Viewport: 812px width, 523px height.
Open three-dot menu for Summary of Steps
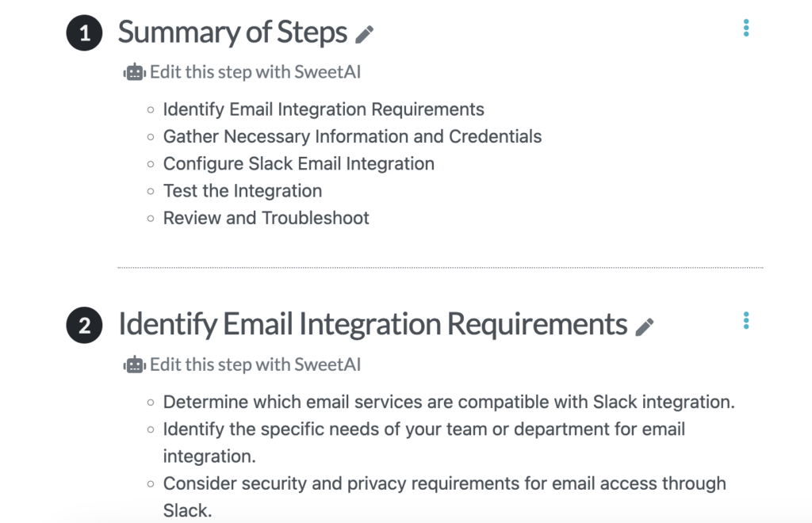click(x=745, y=28)
